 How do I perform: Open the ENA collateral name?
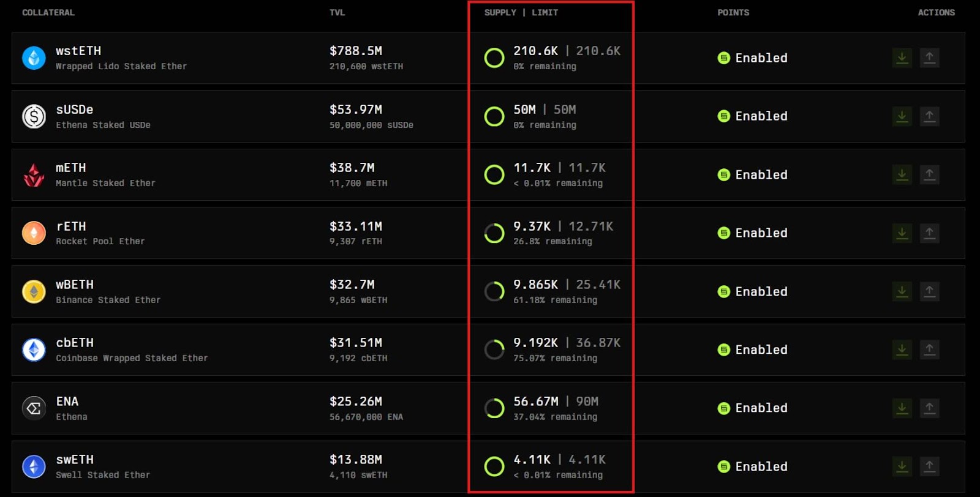(x=67, y=402)
